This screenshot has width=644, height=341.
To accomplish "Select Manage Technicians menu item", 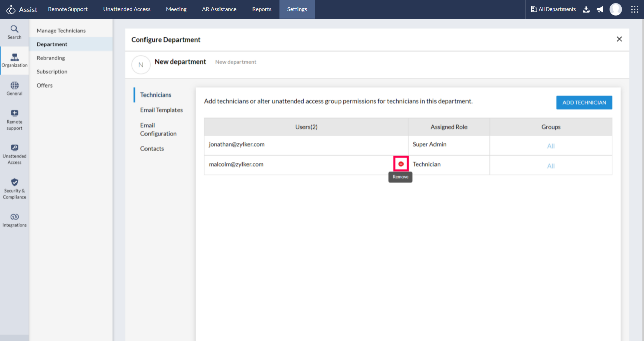I will (x=61, y=31).
